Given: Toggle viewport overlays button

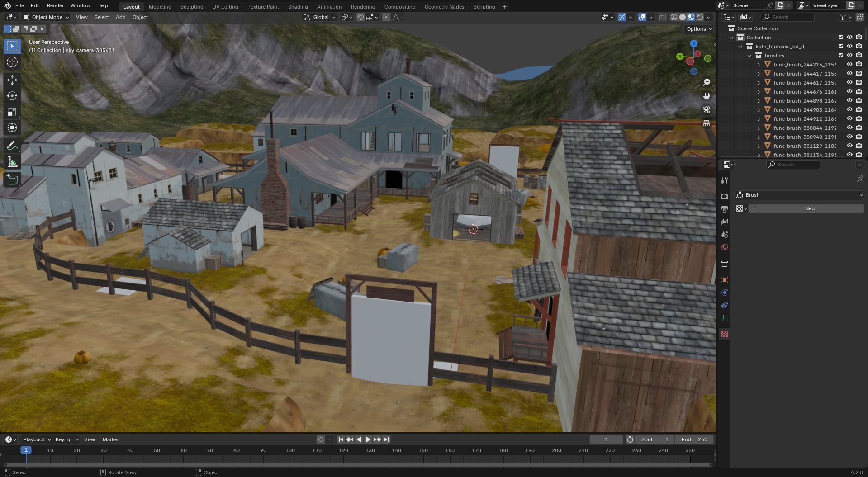Looking at the screenshot, I should 642,17.
